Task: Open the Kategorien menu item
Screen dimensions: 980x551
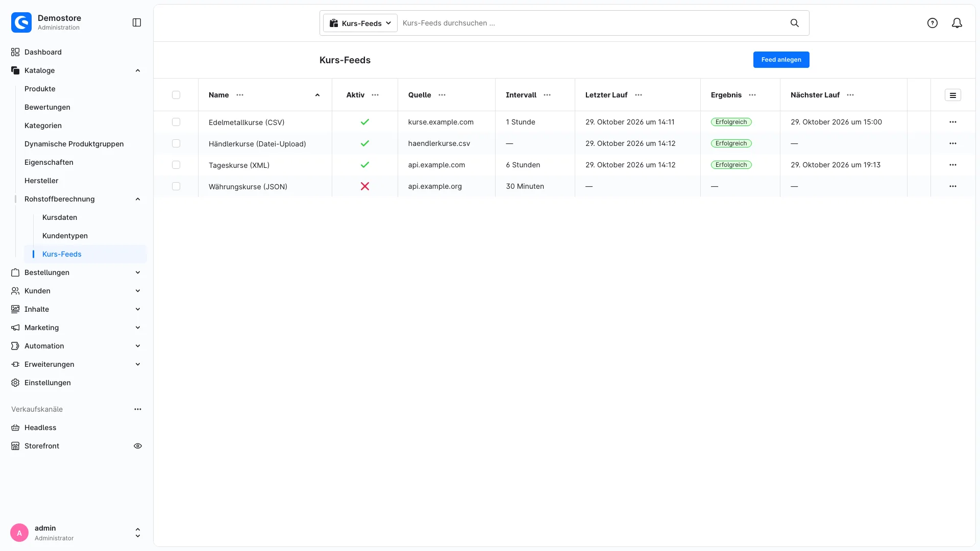Action: click(x=43, y=126)
